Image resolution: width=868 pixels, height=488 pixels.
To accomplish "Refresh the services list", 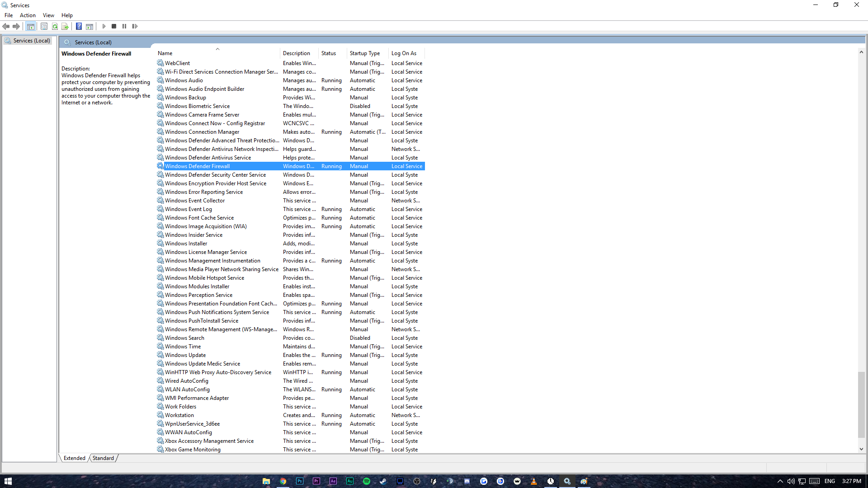I will (55, 26).
